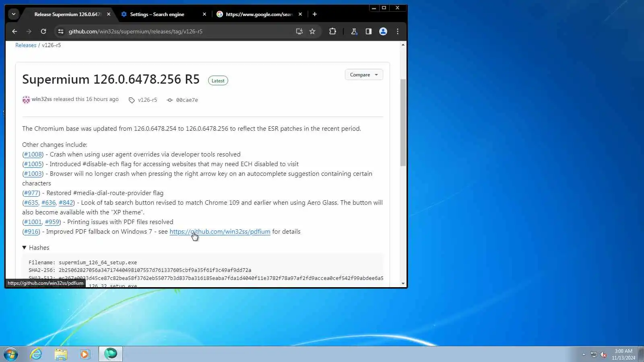Click the install app icon in address bar
The height and width of the screenshot is (362, 644).
299,31
